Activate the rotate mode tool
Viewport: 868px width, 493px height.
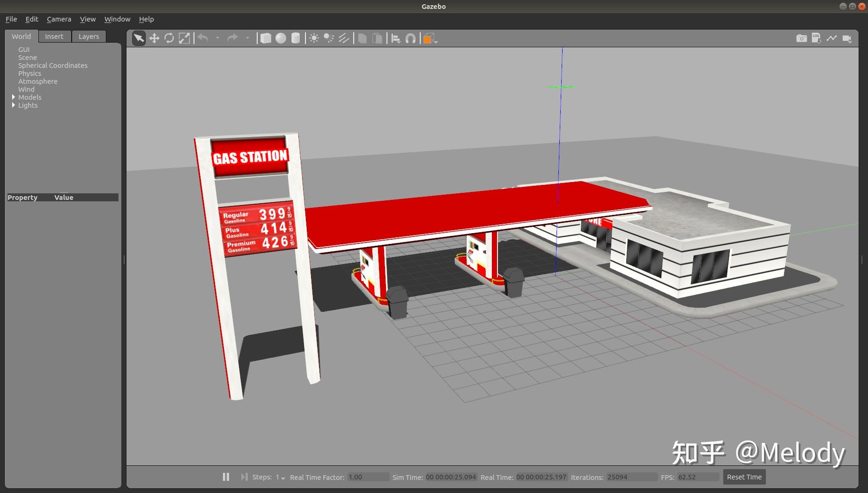point(169,38)
